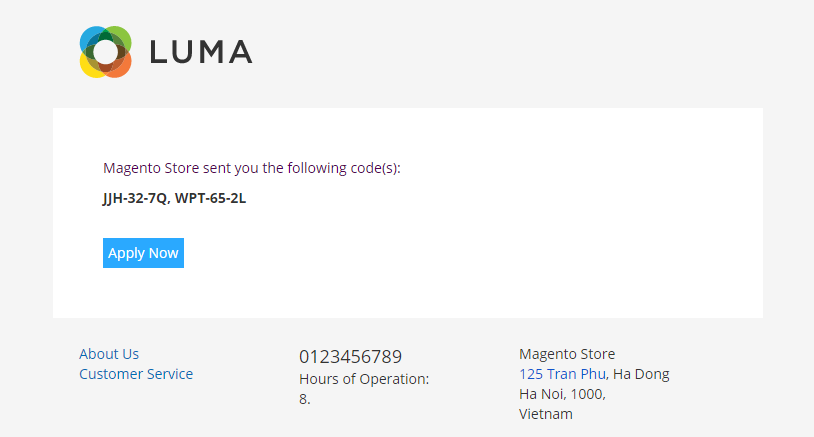
Task: Click the coupon code WPT-65-2L
Action: click(211, 198)
